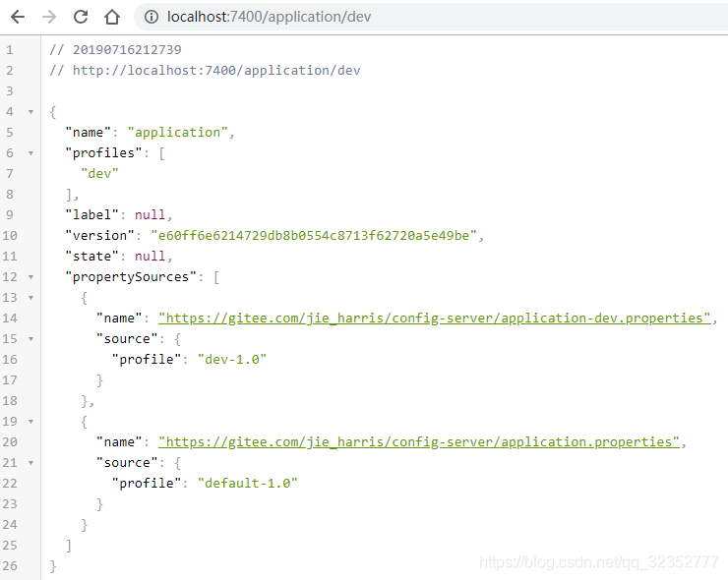This screenshot has width=728, height=580.
Task: Click the "application" name value
Action: click(177, 133)
